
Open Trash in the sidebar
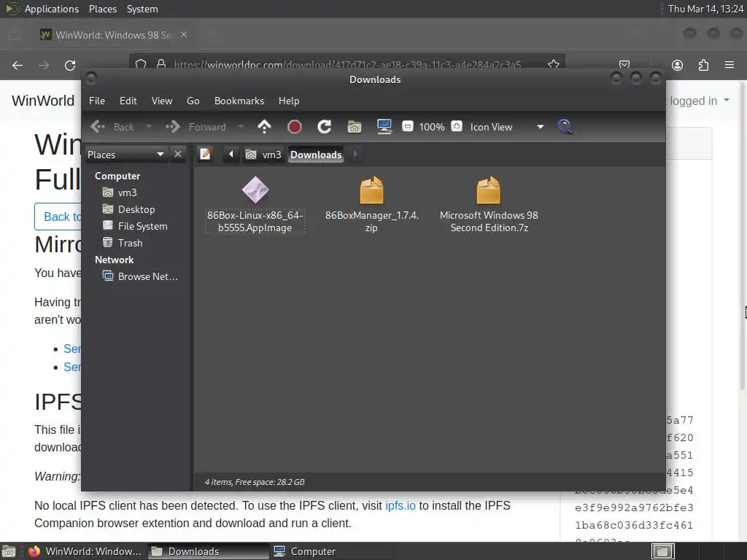point(130,243)
